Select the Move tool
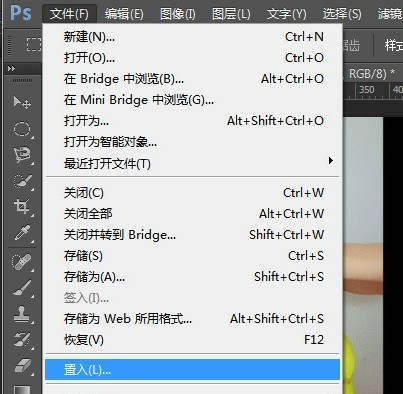This screenshot has width=403, height=394. tap(22, 103)
